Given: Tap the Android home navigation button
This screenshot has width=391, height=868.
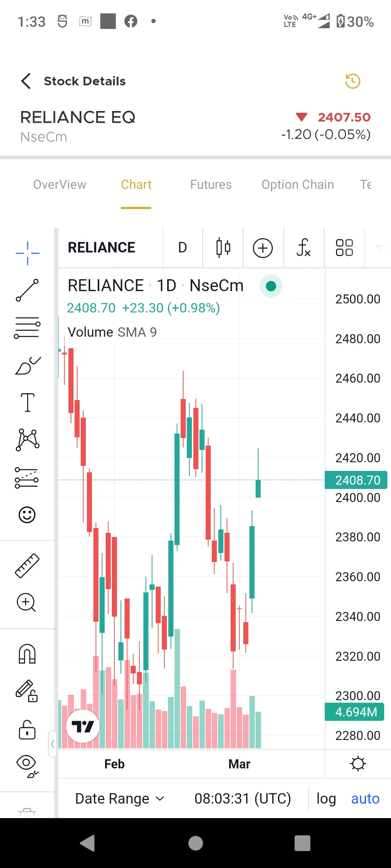Looking at the screenshot, I should click(x=195, y=843).
